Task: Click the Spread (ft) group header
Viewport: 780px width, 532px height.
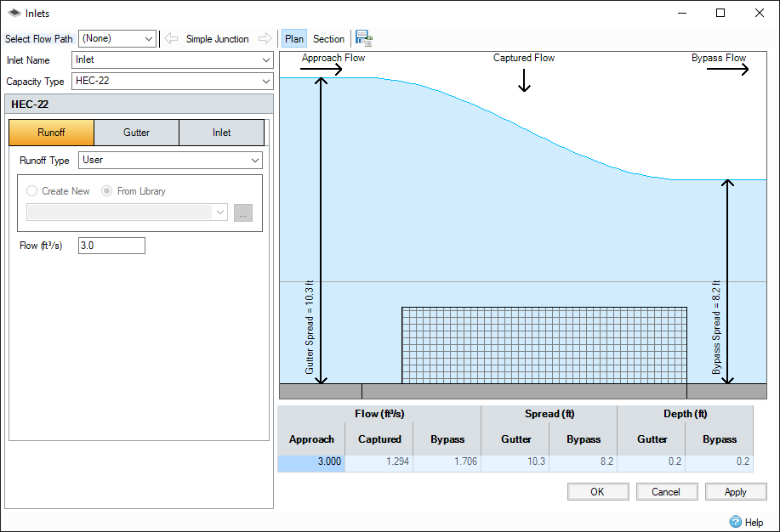Action: point(549,414)
